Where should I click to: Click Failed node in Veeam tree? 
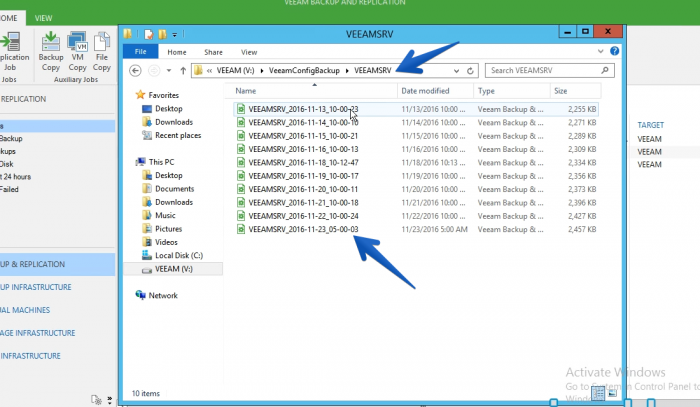tap(9, 189)
